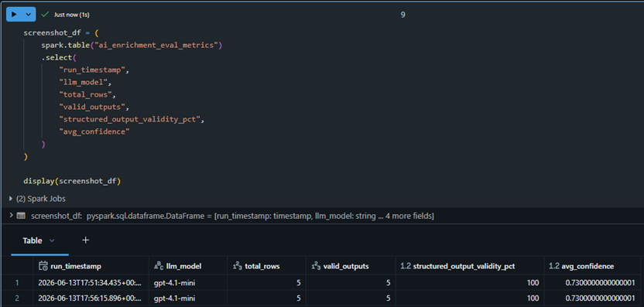Click the valid_outputs column header
644x307 pixels.
[351, 266]
